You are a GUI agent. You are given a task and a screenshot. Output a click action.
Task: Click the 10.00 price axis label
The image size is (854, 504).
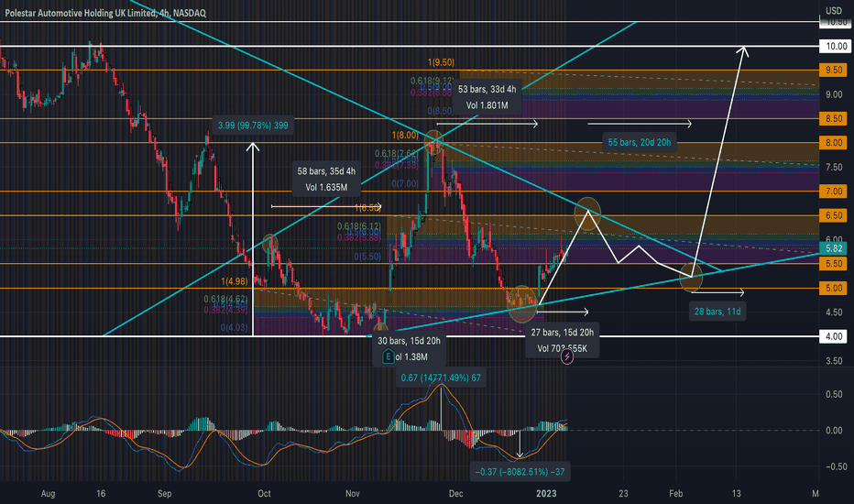(836, 47)
